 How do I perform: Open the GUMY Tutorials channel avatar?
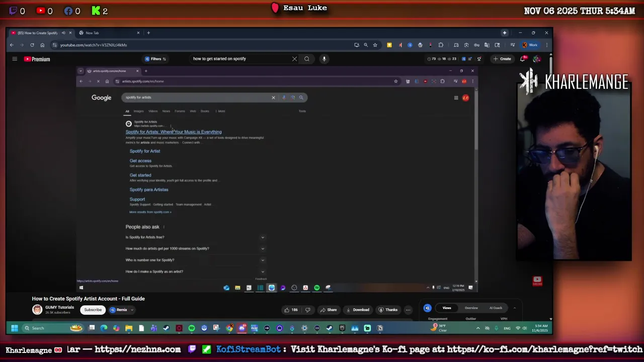[x=37, y=310]
